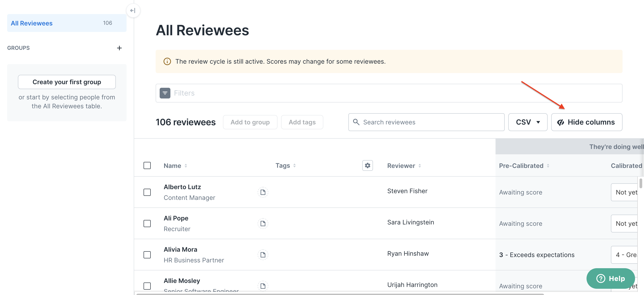Check the Allie Mosley row checkbox

(x=147, y=286)
